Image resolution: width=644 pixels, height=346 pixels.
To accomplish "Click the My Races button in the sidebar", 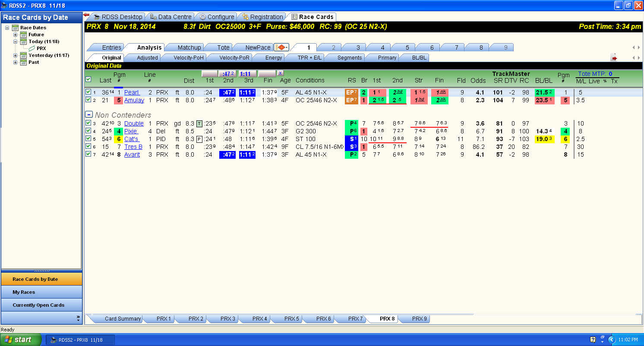I will (41, 292).
